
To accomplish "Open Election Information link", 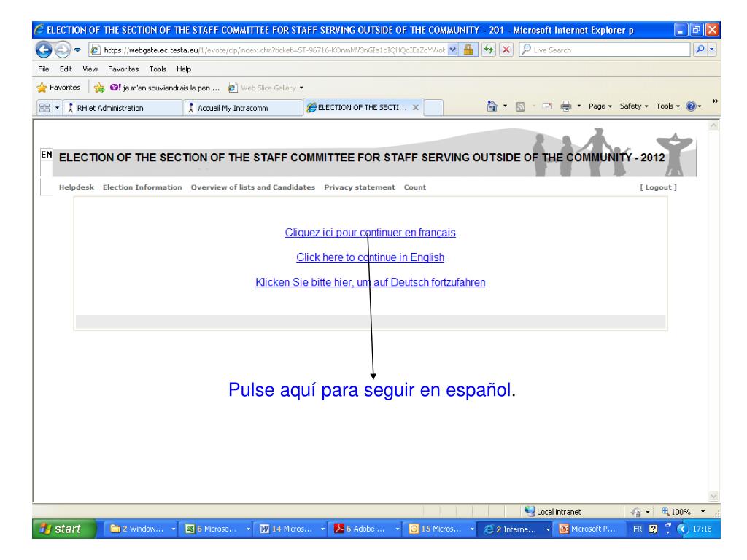I will (x=142, y=187).
